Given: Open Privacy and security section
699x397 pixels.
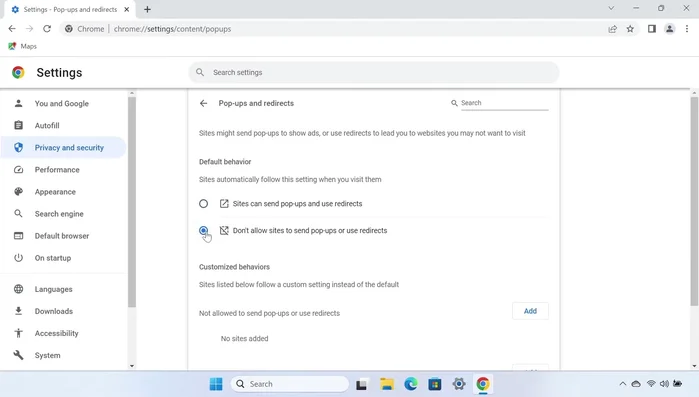Looking at the screenshot, I should (63, 147).
